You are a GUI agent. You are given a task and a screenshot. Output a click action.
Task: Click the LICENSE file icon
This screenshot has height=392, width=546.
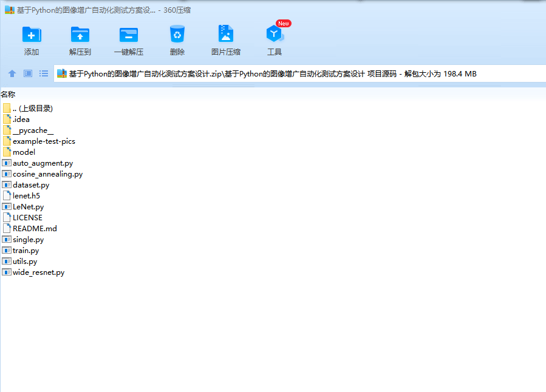tap(7, 217)
